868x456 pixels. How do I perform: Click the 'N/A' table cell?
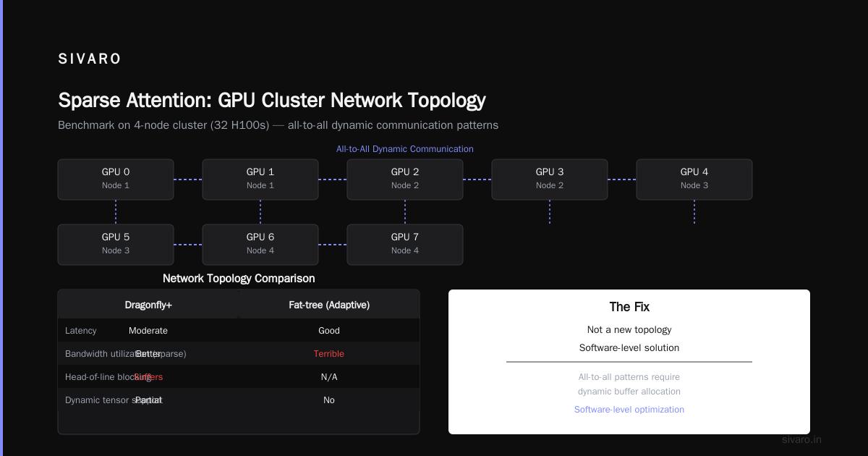coord(329,377)
